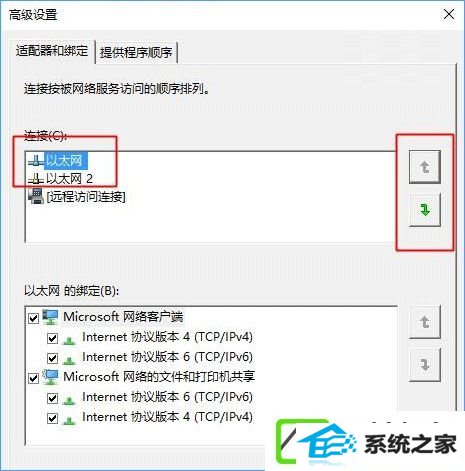Switch to 提供程序顺序 tab
This screenshot has height=471, width=465.
pyautogui.click(x=136, y=52)
